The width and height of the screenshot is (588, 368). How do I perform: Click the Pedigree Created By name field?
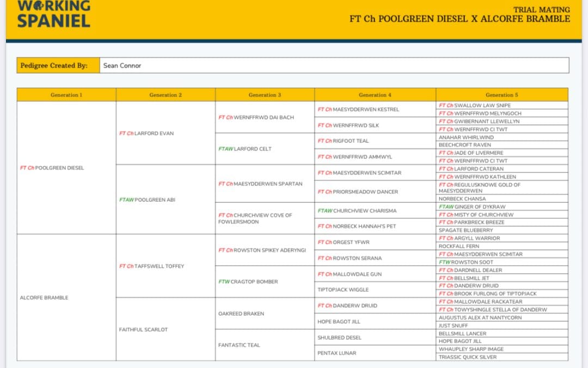334,65
